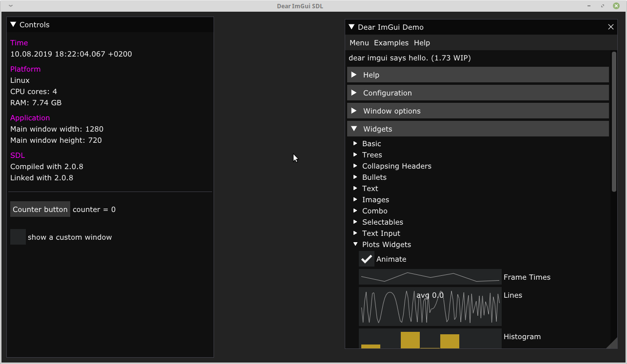Open the Help menu in the demo menu bar
This screenshot has width=627, height=364.
coord(422,43)
